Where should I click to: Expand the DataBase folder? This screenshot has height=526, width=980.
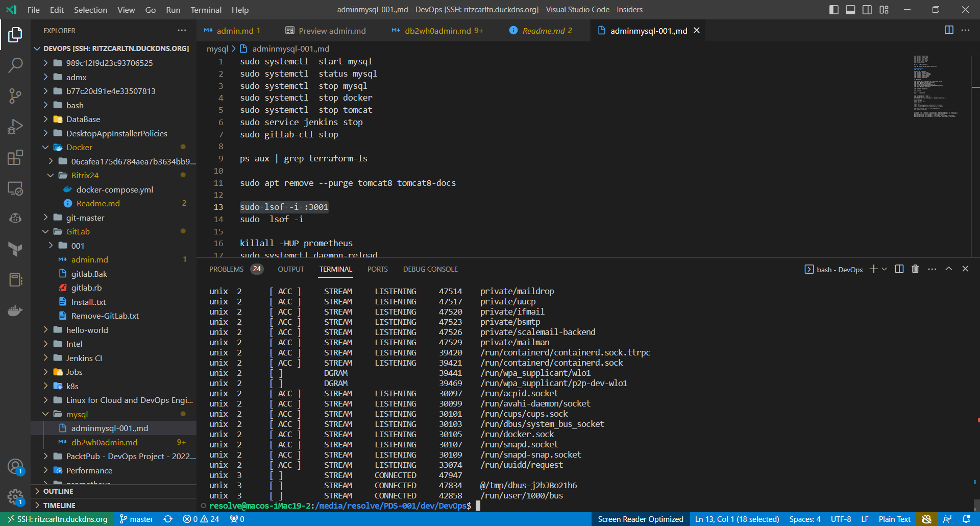click(113, 119)
